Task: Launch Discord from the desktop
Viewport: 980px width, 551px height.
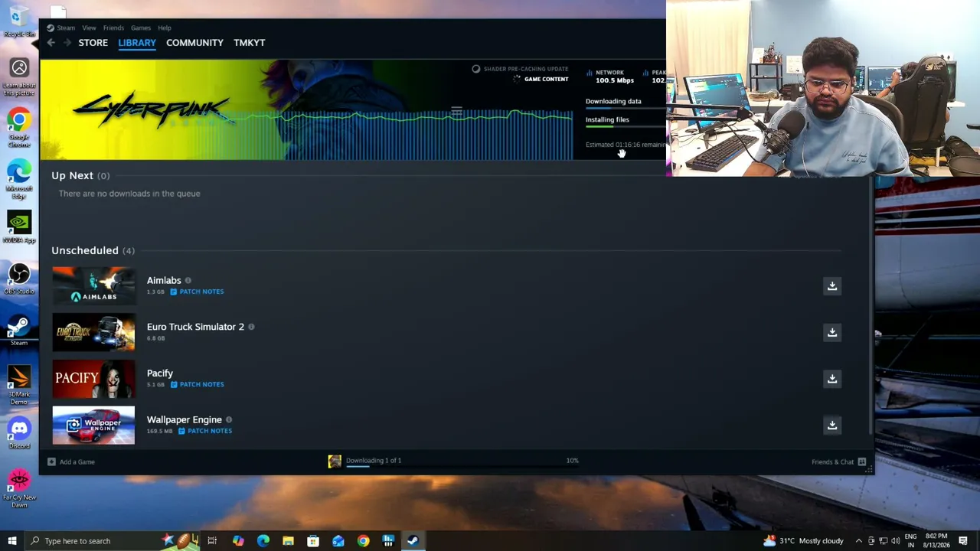Action: [x=19, y=433]
